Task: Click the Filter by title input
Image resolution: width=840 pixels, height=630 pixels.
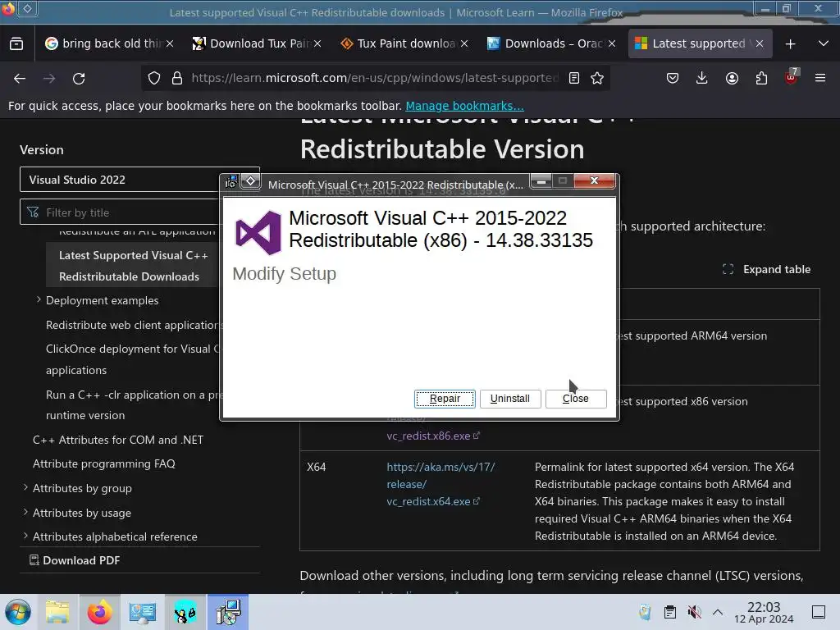Action: [139, 212]
